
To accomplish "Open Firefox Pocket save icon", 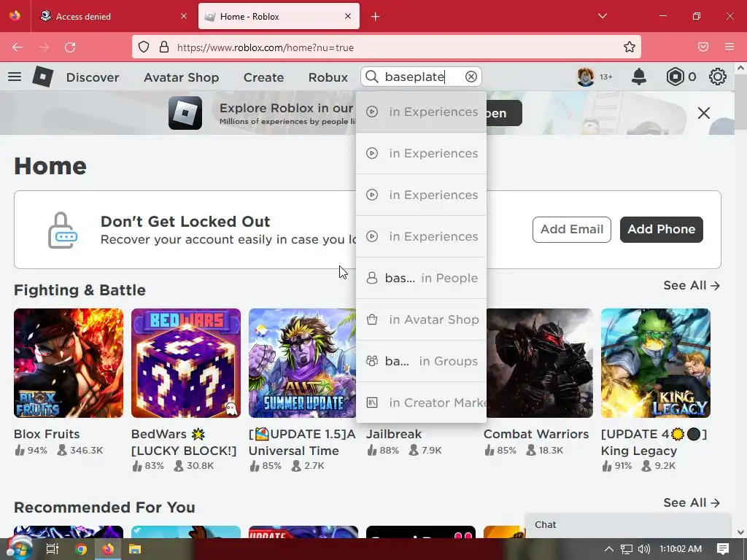I will (703, 47).
